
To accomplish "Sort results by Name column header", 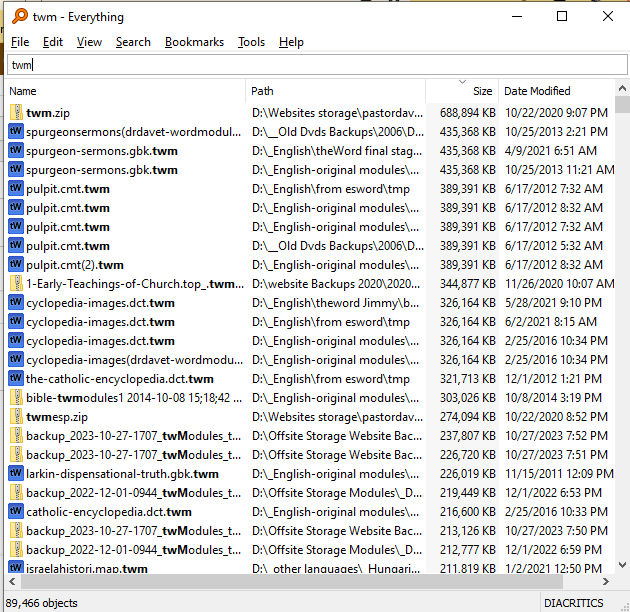I will click(126, 91).
